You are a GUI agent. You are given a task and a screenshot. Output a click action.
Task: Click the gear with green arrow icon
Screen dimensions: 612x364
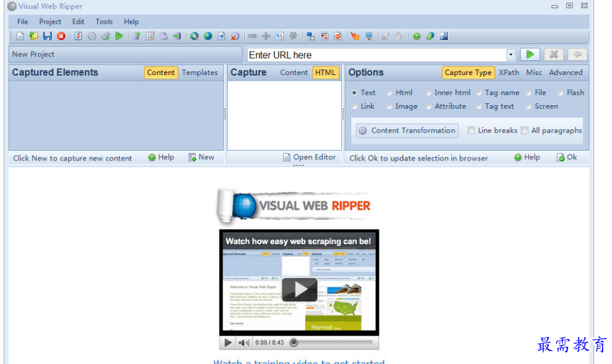[x=105, y=36]
